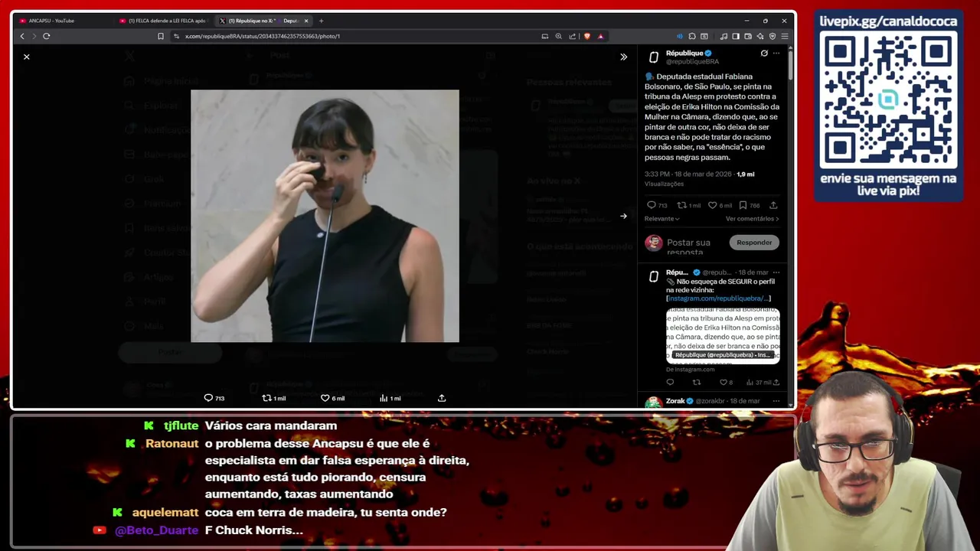The height and width of the screenshot is (551, 980).
Task: Click the post's main photo
Action: tap(325, 216)
